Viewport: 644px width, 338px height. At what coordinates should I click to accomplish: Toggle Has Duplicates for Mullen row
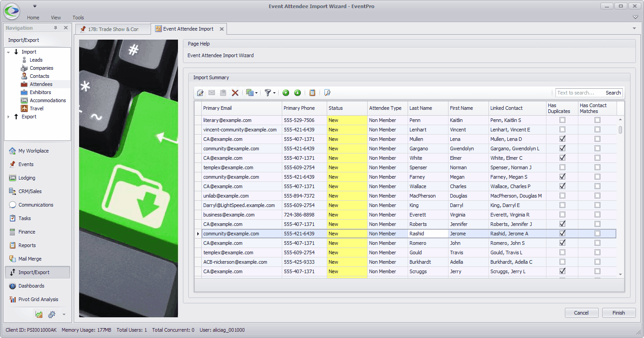tap(562, 139)
